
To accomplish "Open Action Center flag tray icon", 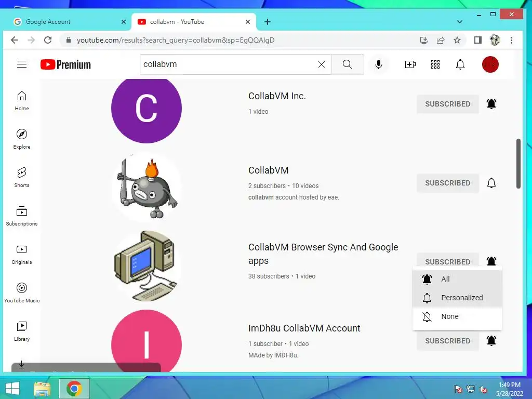I will click(x=458, y=389).
